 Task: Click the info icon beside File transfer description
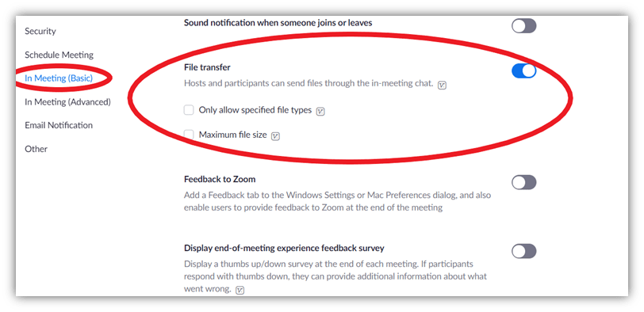coord(442,86)
